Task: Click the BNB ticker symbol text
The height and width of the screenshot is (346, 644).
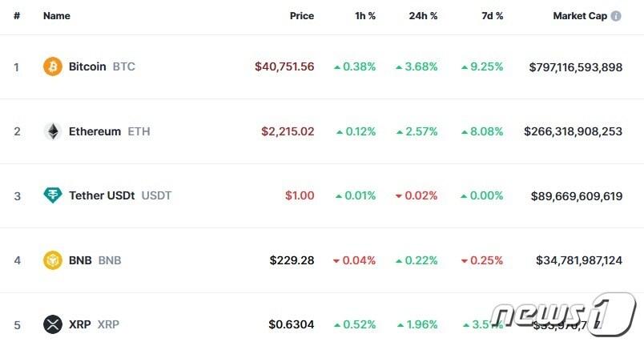Action: pos(110,260)
